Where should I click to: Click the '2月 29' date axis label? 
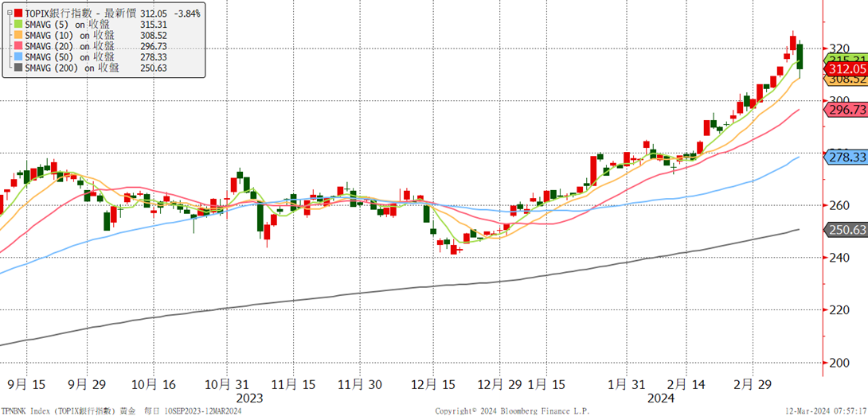coord(754,383)
